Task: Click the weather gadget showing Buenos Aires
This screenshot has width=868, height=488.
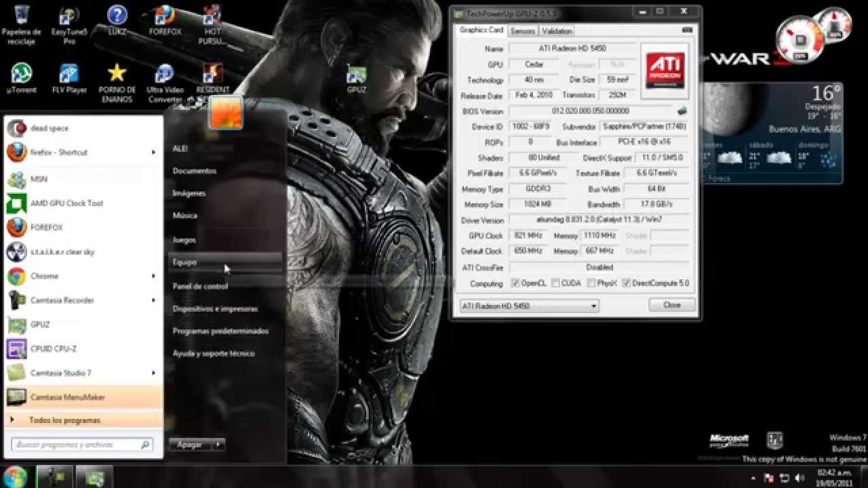Action: point(773,134)
